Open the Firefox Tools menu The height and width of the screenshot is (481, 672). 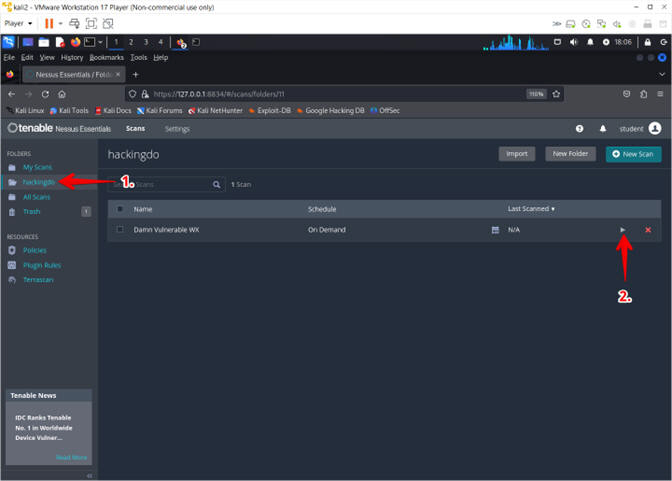point(138,57)
